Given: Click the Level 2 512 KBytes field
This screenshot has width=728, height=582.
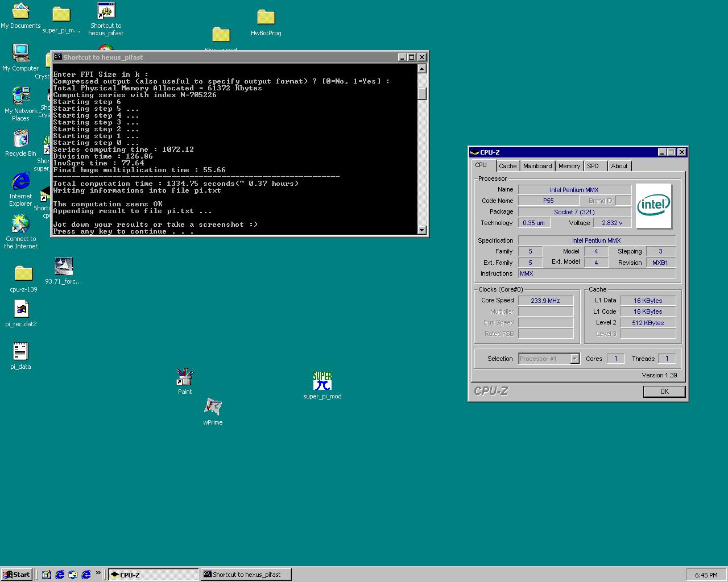Looking at the screenshot, I should (648, 323).
